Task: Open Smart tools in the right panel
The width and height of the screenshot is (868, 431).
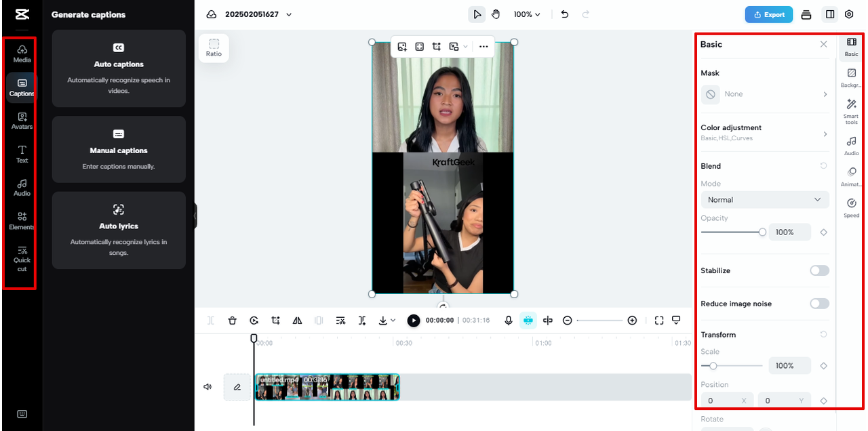Action: point(851,110)
